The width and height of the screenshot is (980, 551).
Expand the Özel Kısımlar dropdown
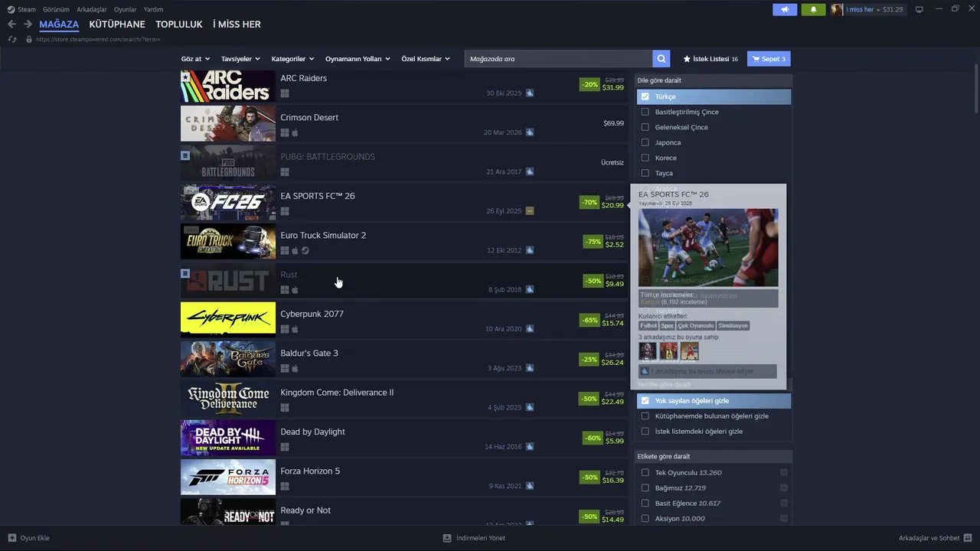click(x=426, y=59)
